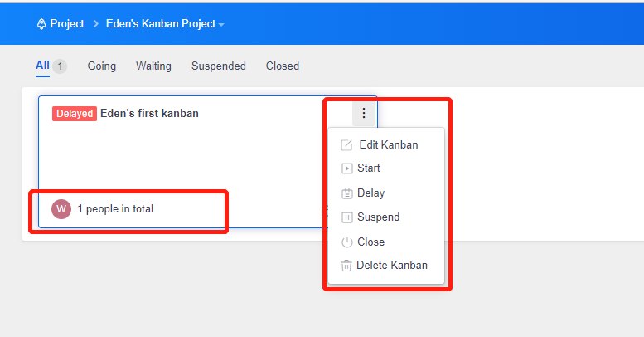Viewport: 644px width, 337px height.
Task: Expand the Eden's Kanban Project dropdown
Action: [x=165, y=24]
